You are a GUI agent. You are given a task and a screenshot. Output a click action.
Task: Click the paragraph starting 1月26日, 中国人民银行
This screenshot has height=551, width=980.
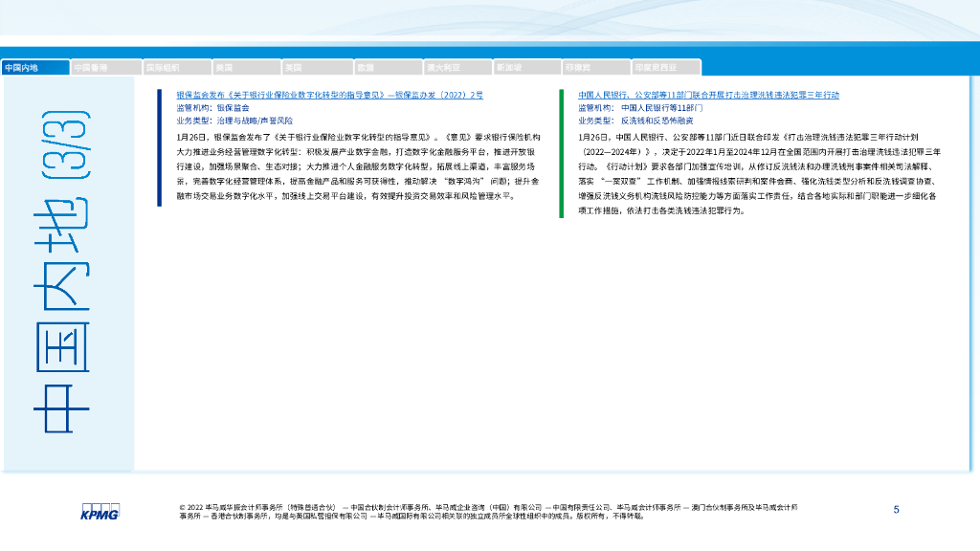coord(759,174)
